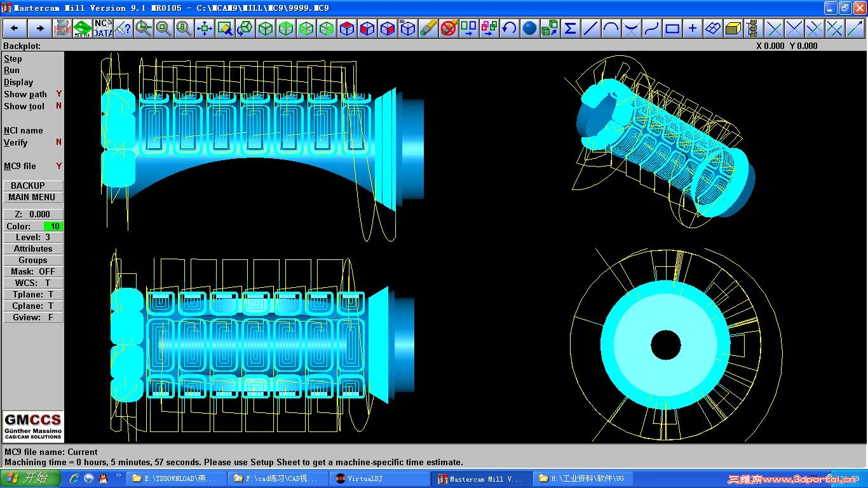Viewport: 868px width, 488px height.
Task: Open the H:\ folder taskbar button
Action: (x=582, y=479)
